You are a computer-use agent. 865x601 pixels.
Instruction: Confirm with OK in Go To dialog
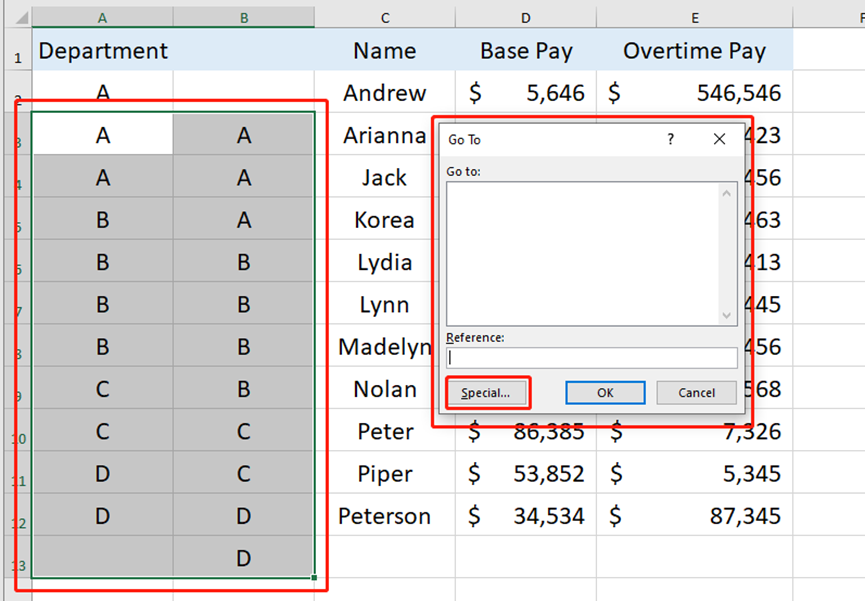(x=605, y=393)
